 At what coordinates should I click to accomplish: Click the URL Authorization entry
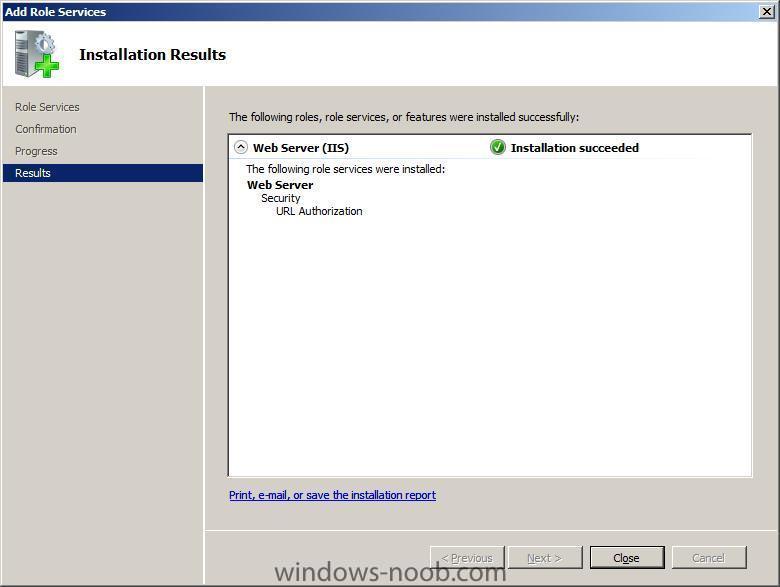pos(319,211)
